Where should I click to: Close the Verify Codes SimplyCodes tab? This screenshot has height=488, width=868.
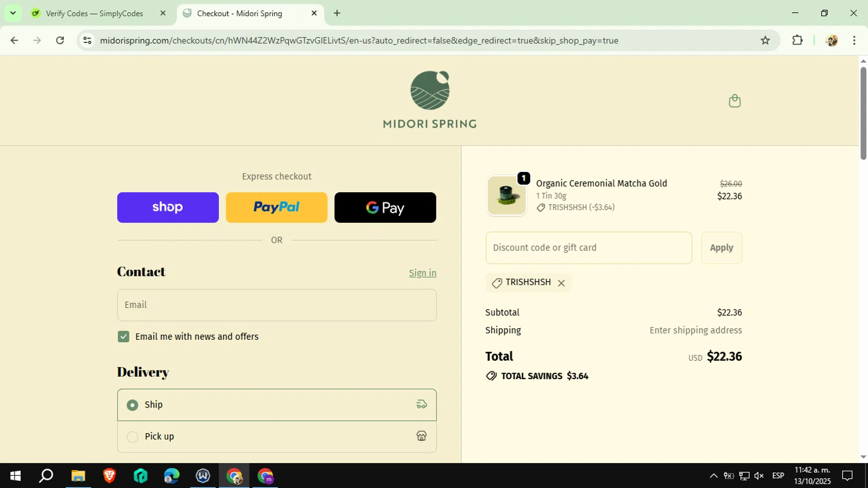pos(163,13)
